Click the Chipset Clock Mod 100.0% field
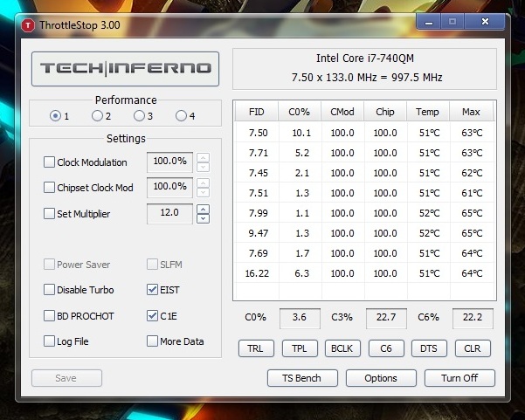 169,188
